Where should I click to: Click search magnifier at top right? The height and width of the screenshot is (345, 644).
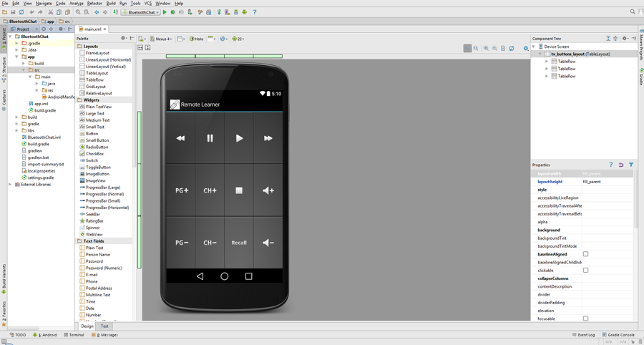click(x=633, y=12)
